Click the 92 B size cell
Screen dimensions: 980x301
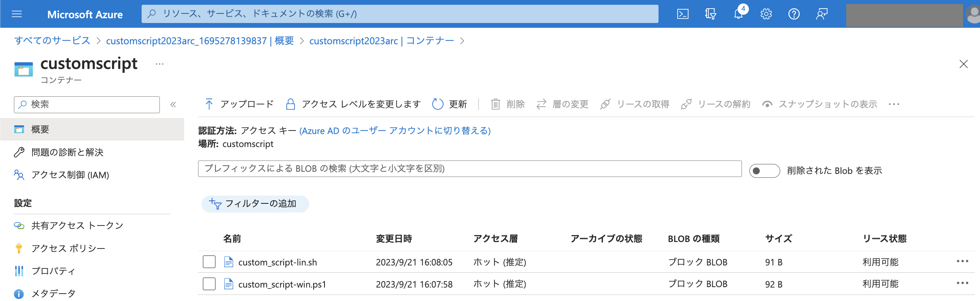click(774, 285)
